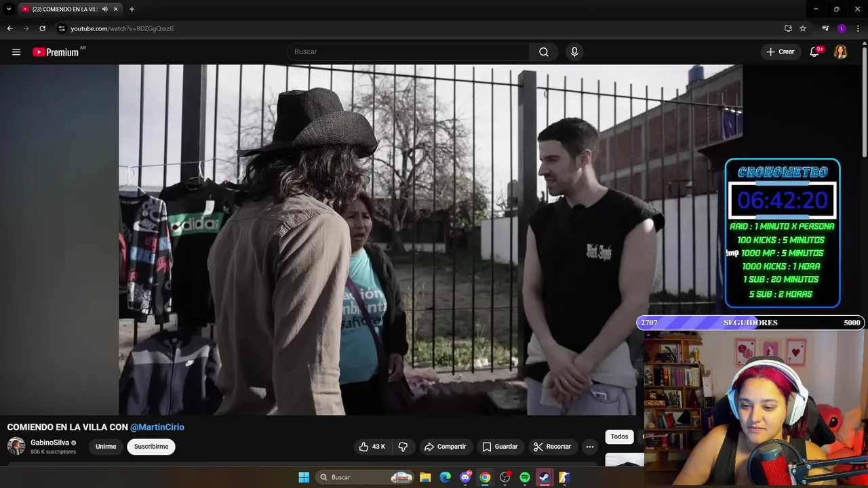Image resolution: width=868 pixels, height=488 pixels.
Task: Click the video title COMIENDO EN LA VILLA
Action: coord(67,427)
